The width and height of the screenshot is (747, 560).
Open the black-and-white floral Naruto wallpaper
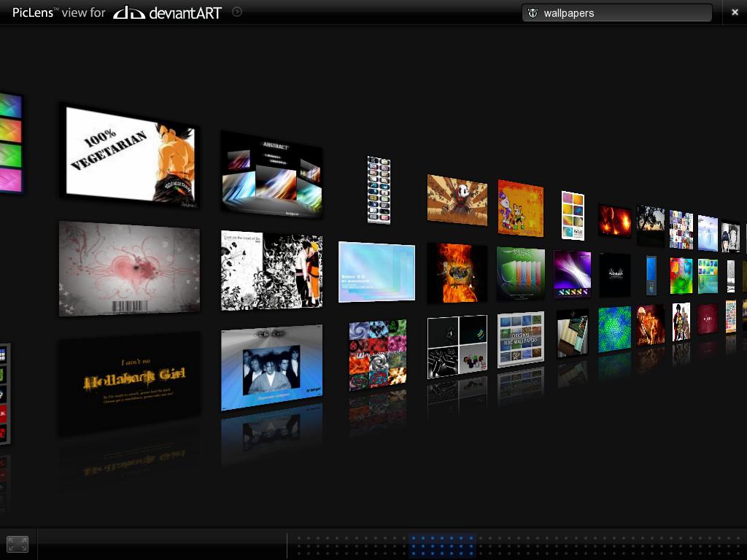[x=271, y=271]
